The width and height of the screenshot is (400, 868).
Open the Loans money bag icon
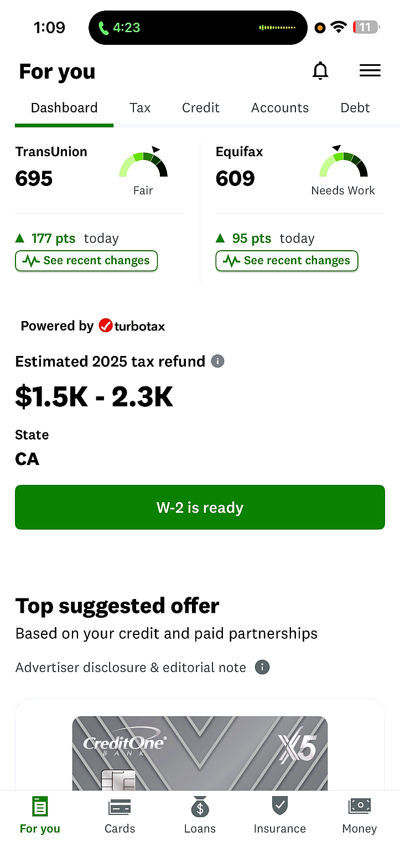click(x=200, y=808)
